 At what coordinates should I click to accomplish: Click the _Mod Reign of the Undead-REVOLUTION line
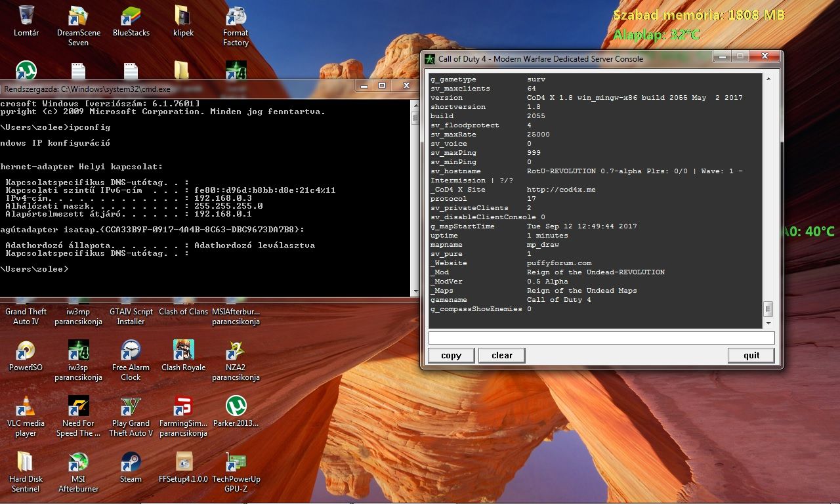pyautogui.click(x=547, y=272)
